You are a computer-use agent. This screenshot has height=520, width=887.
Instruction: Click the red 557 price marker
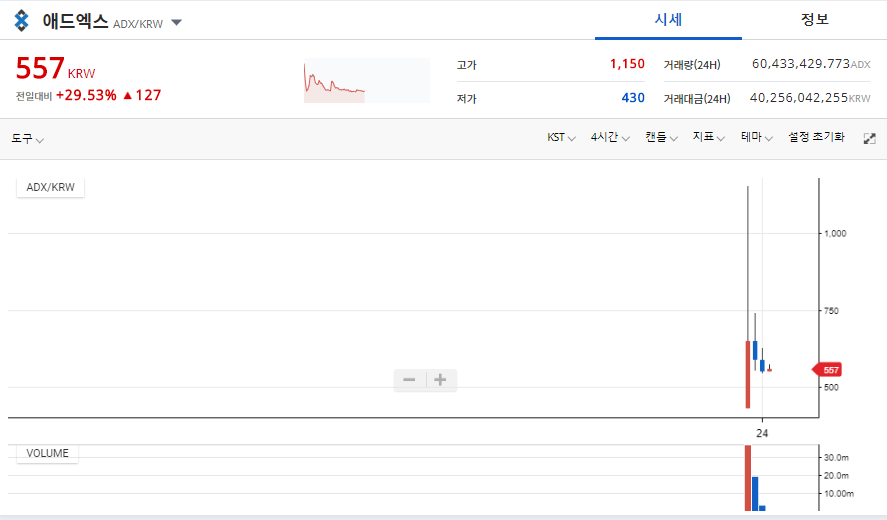pyautogui.click(x=828, y=370)
